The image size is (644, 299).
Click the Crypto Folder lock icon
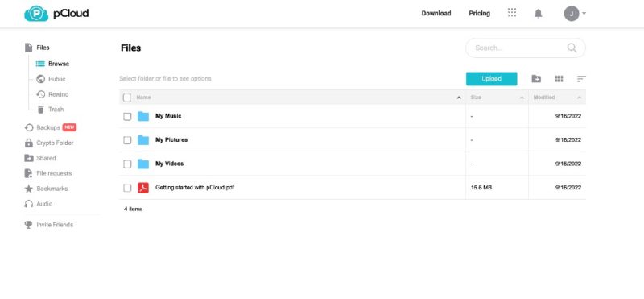pos(29,143)
